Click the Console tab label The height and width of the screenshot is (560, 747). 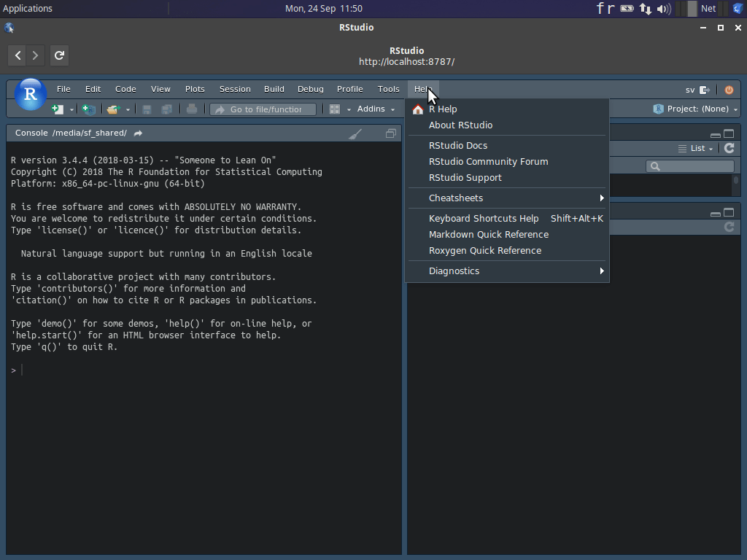(31, 133)
